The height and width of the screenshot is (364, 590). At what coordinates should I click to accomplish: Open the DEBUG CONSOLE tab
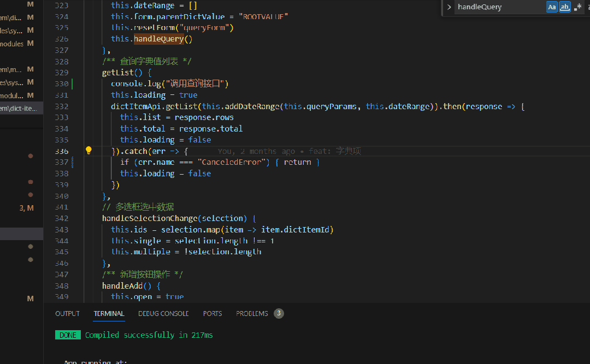tap(163, 314)
